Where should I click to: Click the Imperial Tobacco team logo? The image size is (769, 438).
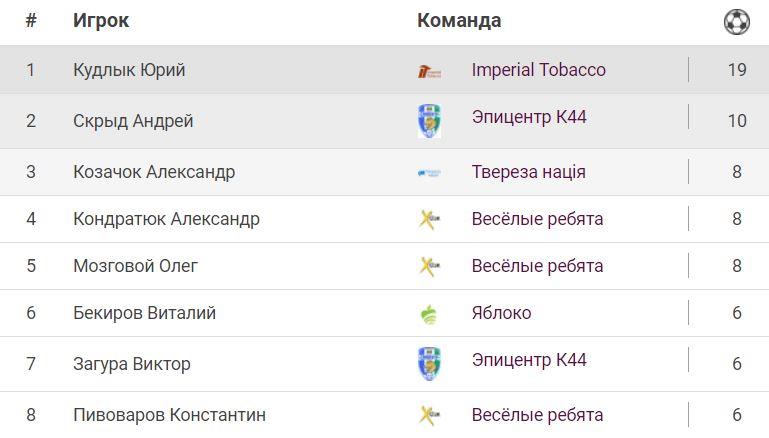pyautogui.click(x=429, y=71)
